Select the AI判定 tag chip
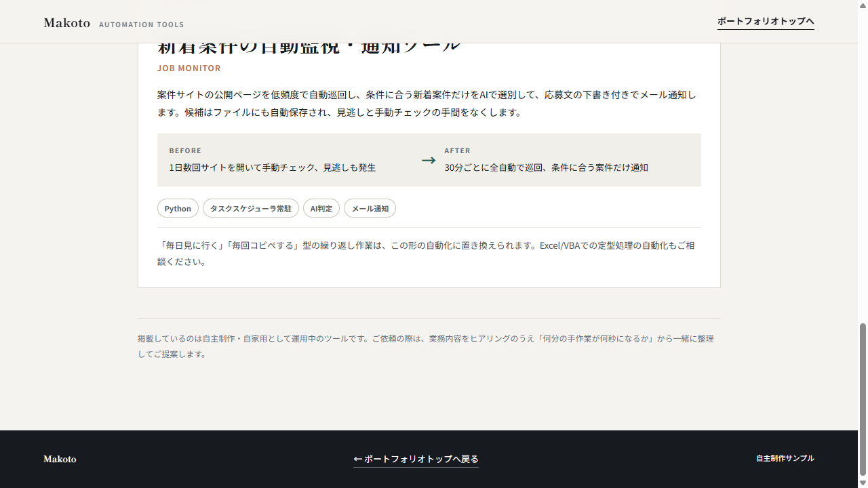Screen dimensions: 868x488 coord(321,208)
